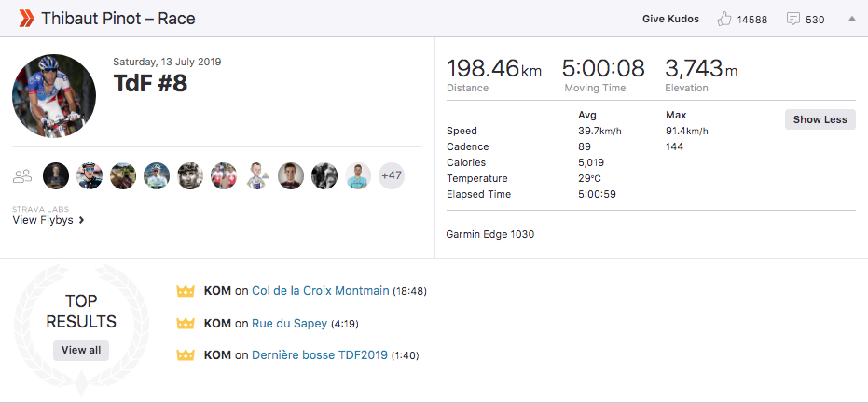Show the +47 more athletes
Image resolution: width=868 pixels, height=403 pixels.
pos(392,176)
